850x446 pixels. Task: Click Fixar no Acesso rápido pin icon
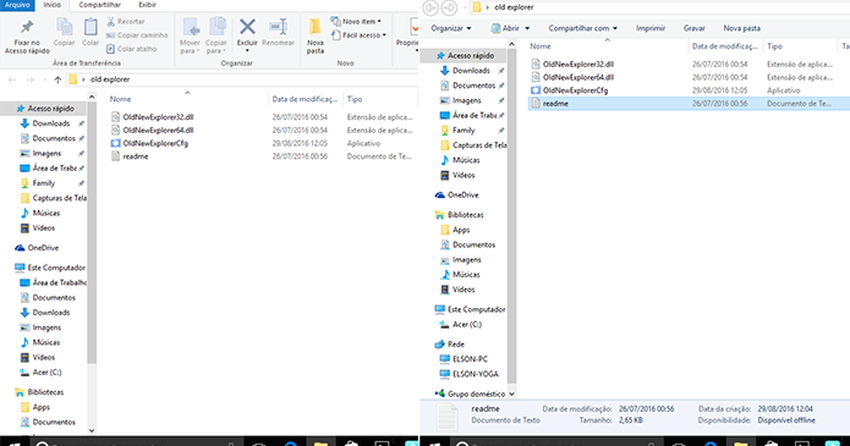(27, 27)
